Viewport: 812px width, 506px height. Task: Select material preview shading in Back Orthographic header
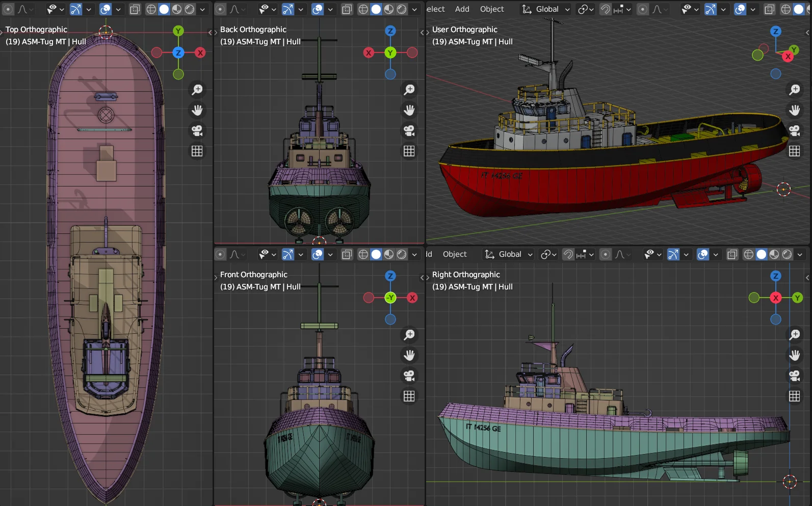[389, 9]
